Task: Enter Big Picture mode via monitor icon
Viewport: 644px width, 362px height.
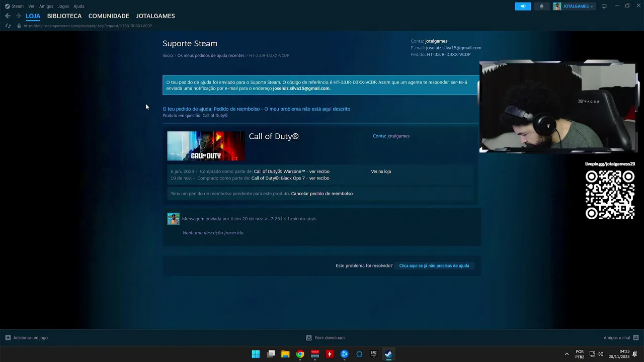Action: [604, 6]
